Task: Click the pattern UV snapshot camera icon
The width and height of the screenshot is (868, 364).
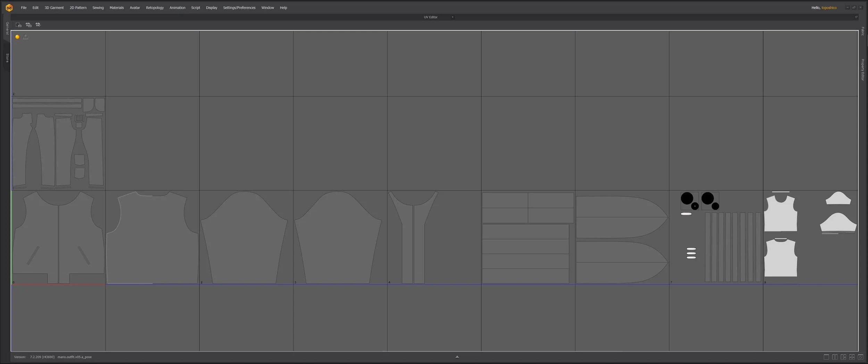Action: tap(28, 25)
